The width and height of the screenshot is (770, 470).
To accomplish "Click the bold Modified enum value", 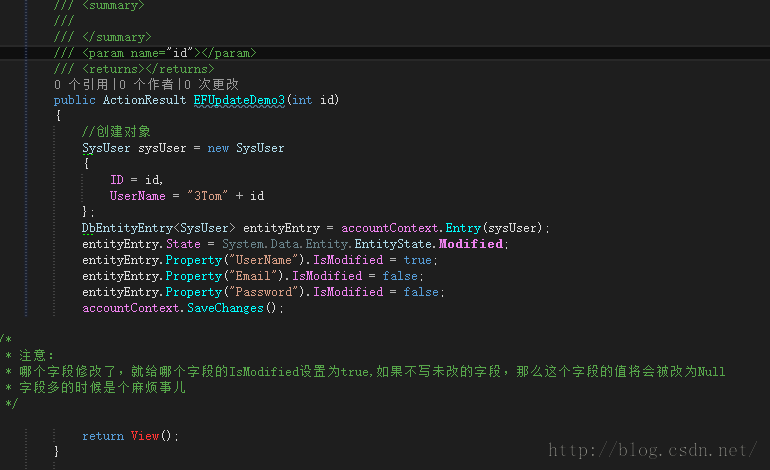I will [470, 244].
